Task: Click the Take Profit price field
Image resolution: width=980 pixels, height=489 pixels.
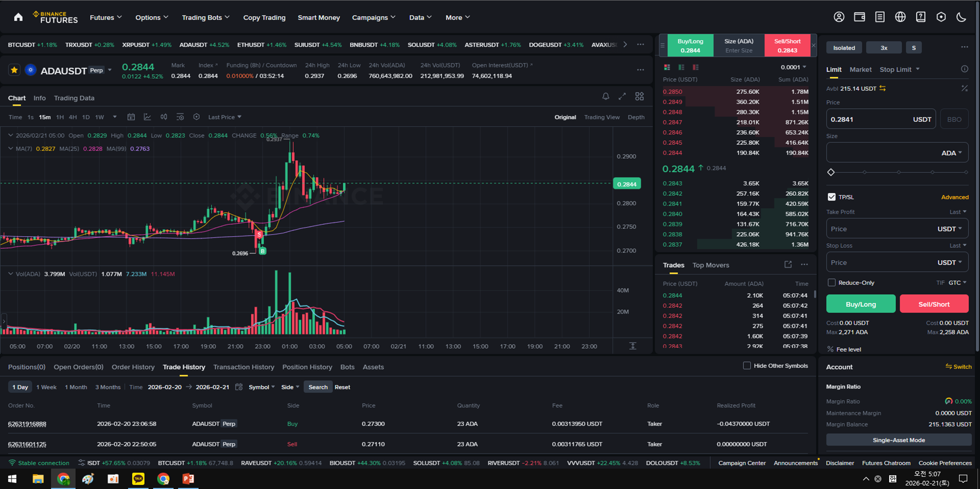Action: tap(897, 228)
